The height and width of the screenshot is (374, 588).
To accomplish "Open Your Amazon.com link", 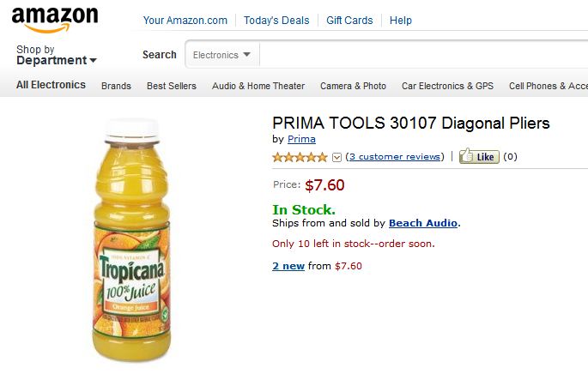I will pos(185,21).
